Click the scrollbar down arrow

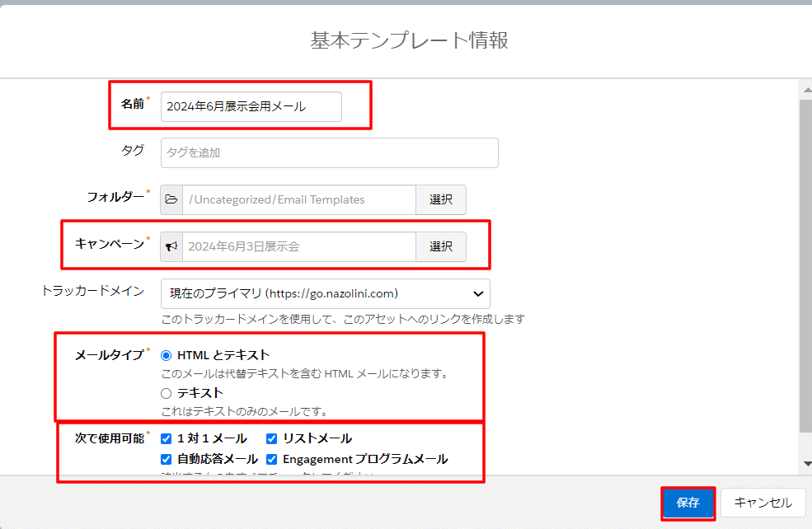click(807, 464)
